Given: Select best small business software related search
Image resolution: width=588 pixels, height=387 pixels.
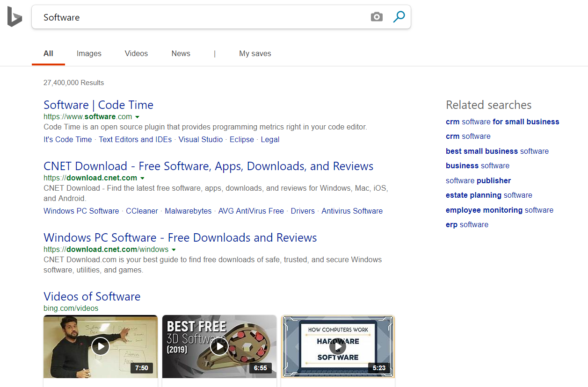Looking at the screenshot, I should [x=497, y=151].
